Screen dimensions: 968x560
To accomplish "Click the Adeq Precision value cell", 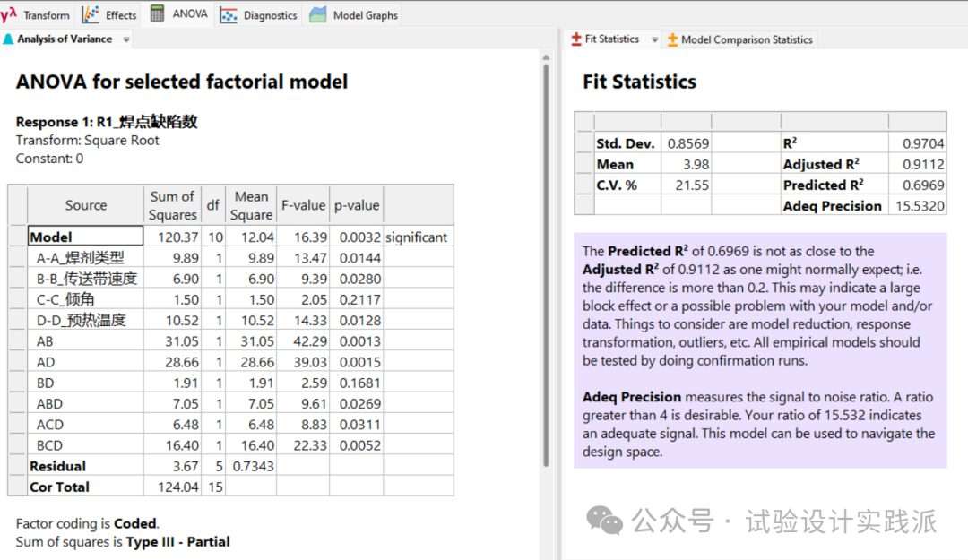I will tap(917, 205).
